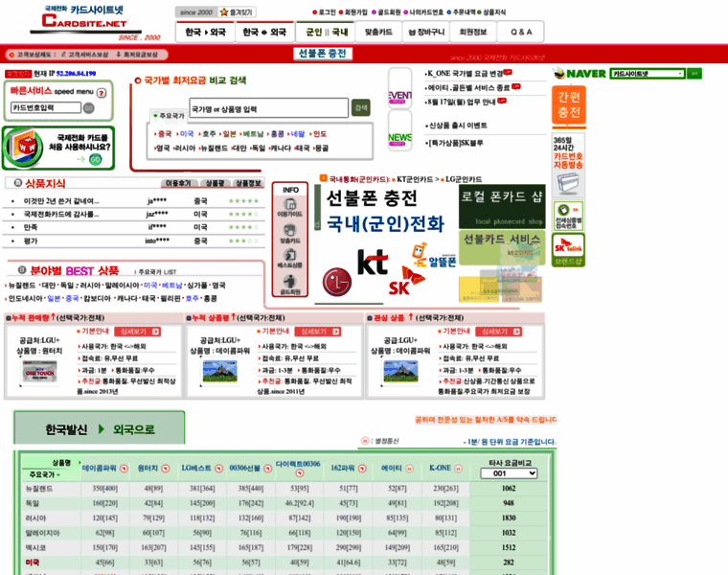Expand the 주요국가 tab above the country list
Screen dimensions: 728x575
[x=169, y=115]
